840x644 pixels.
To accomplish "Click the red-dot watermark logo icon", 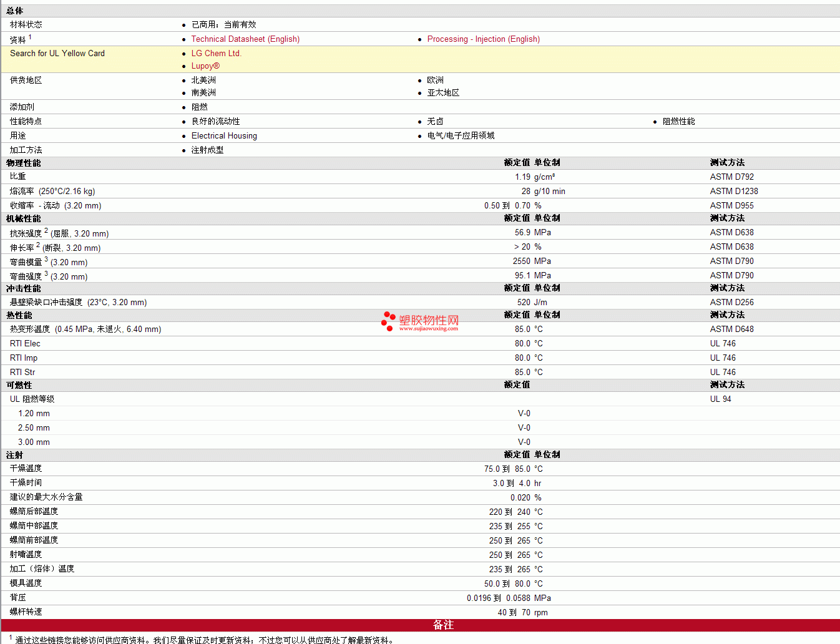I will (x=388, y=321).
